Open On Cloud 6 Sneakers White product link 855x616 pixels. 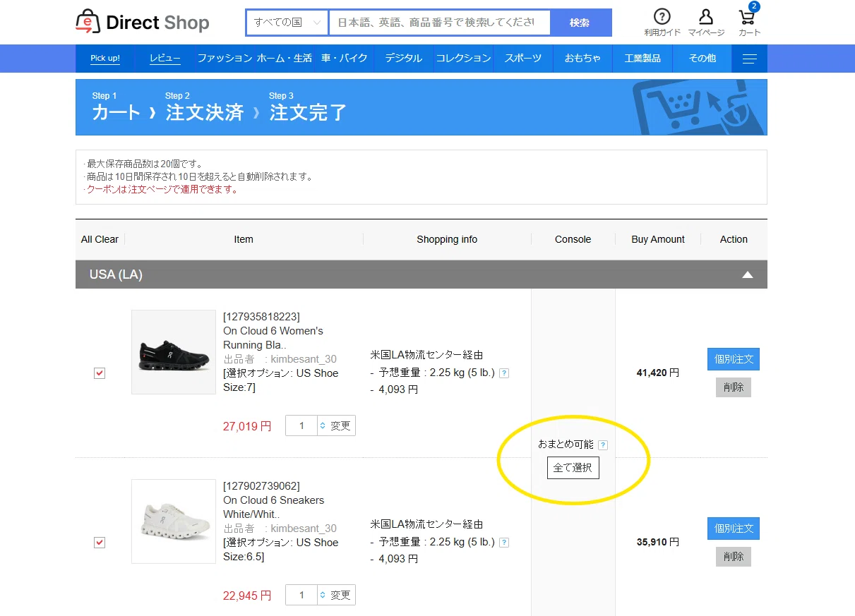point(273,507)
